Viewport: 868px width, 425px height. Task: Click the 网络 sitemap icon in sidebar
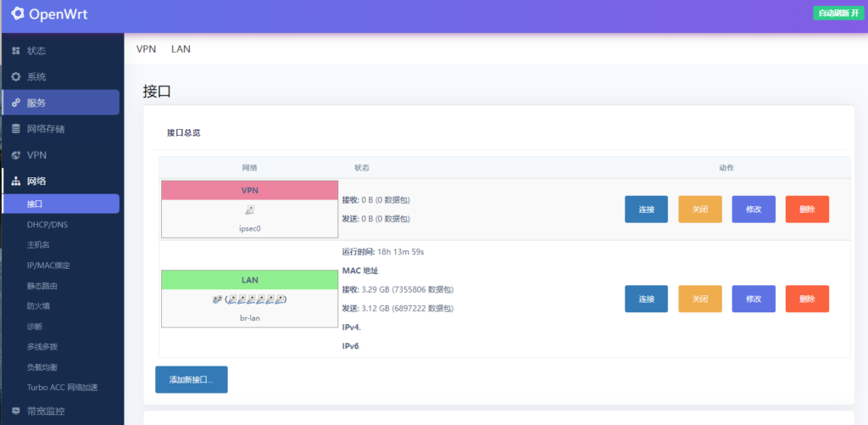[x=15, y=182]
